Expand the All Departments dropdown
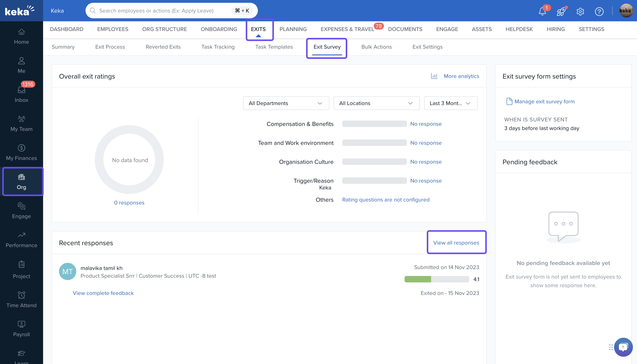 [x=286, y=103]
